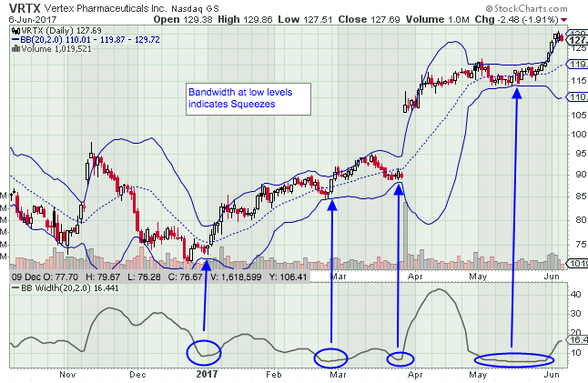The width and height of the screenshot is (588, 383).
Task: Click the C: 76.67 readout value
Action: (185, 277)
